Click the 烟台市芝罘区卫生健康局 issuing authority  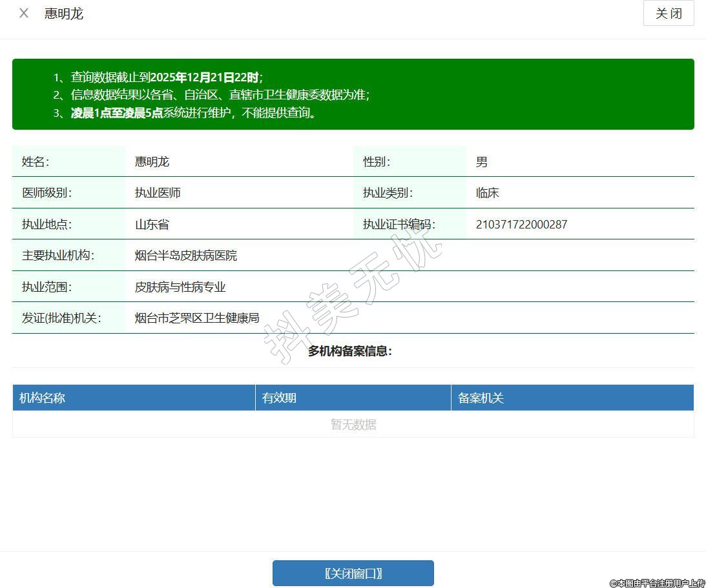pos(197,318)
